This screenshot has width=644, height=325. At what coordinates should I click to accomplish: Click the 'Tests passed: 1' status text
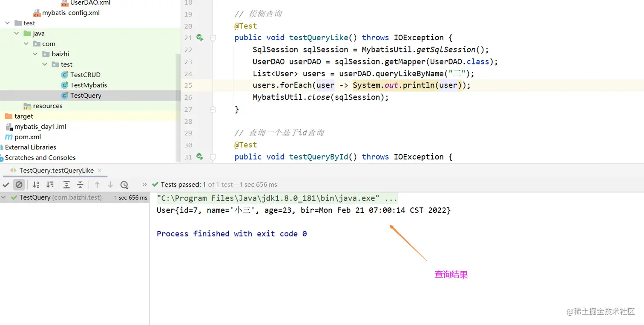click(184, 185)
